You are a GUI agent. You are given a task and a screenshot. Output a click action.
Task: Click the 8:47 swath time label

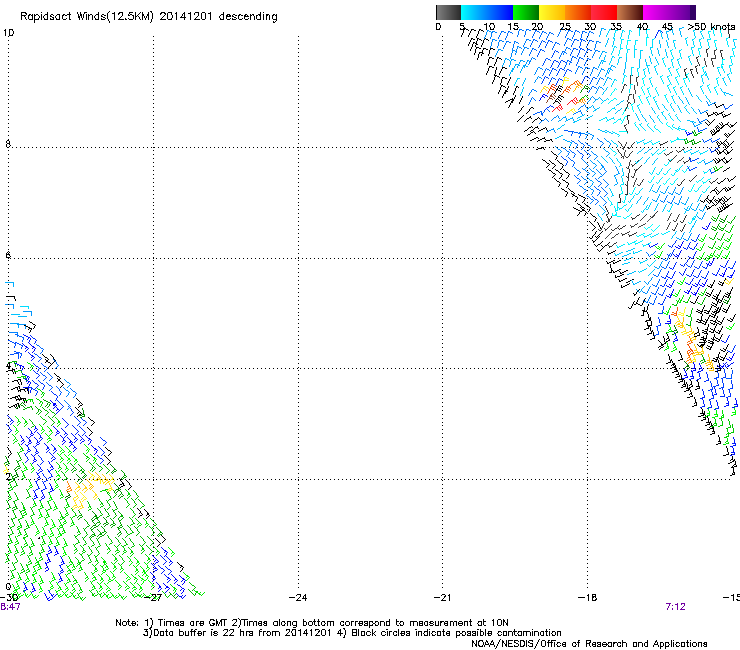(x=10, y=607)
